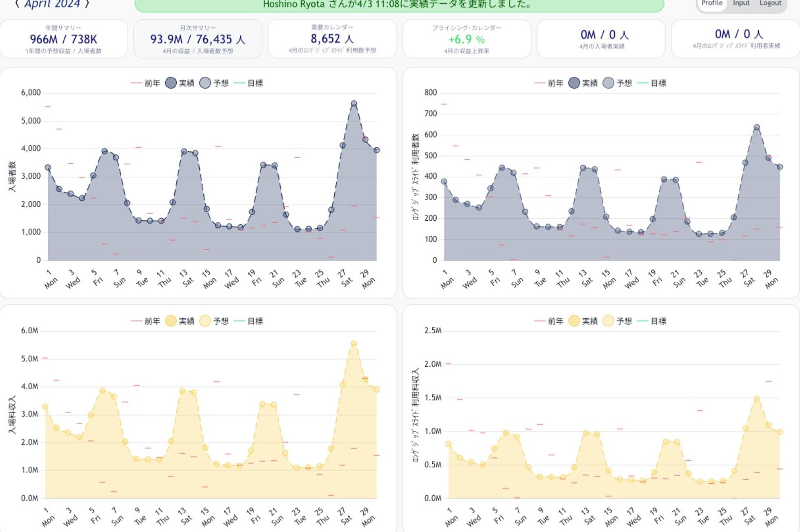This screenshot has width=800, height=532.
Task: Toggle 予想 legend icon in 入場者数 chart
Action: [205, 83]
